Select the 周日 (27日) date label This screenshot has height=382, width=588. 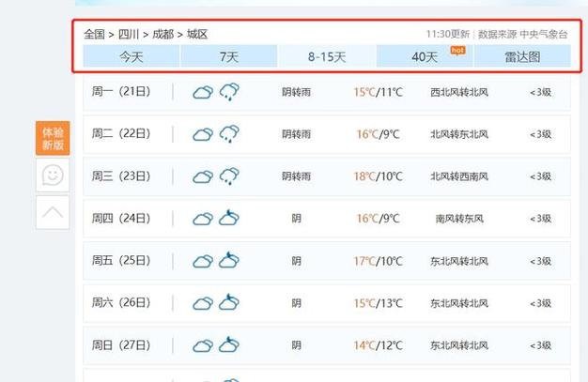pyautogui.click(x=121, y=344)
